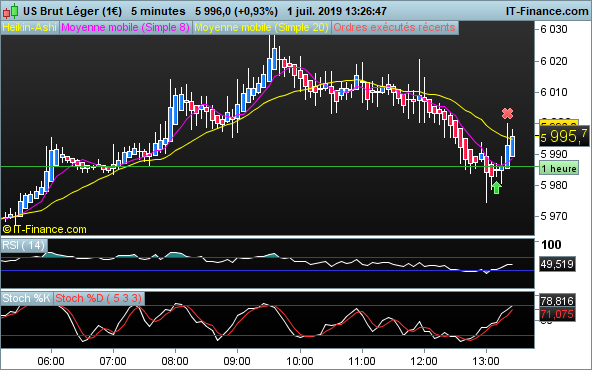Select the Ordres exécutés récents label
Viewport: 592px width, 370px height.
click(x=395, y=27)
